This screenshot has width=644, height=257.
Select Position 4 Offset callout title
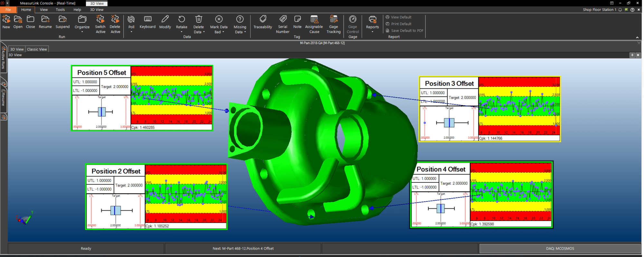[441, 169]
